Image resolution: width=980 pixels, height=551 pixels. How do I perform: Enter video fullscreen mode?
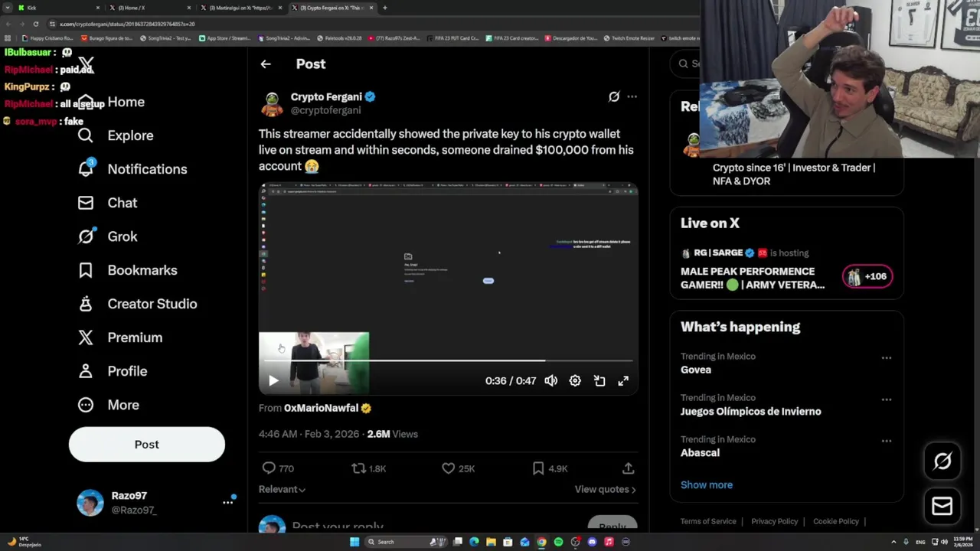click(623, 380)
